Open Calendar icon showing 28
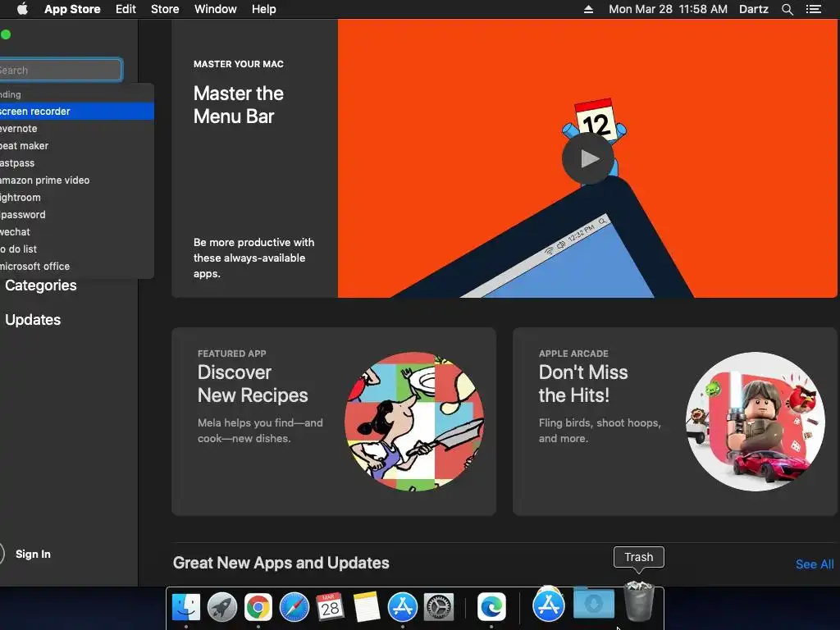 pyautogui.click(x=330, y=607)
